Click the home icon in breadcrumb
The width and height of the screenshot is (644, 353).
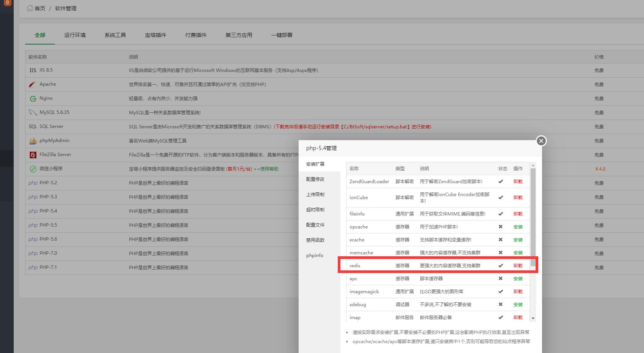coord(30,8)
